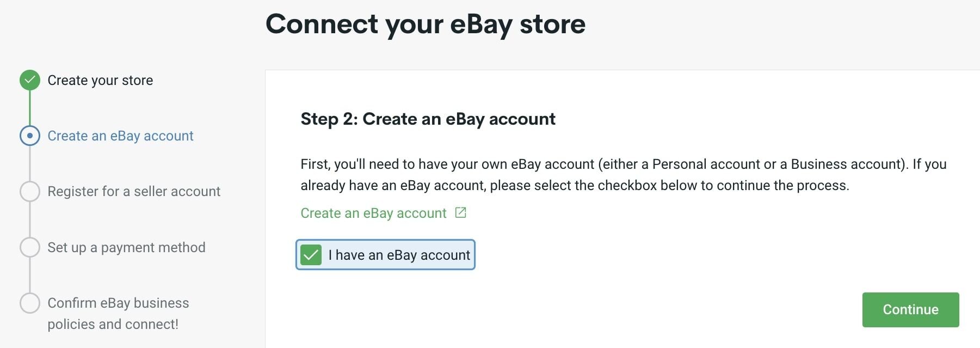
Task: Navigate to the Create an eBay account step
Action: 120,136
